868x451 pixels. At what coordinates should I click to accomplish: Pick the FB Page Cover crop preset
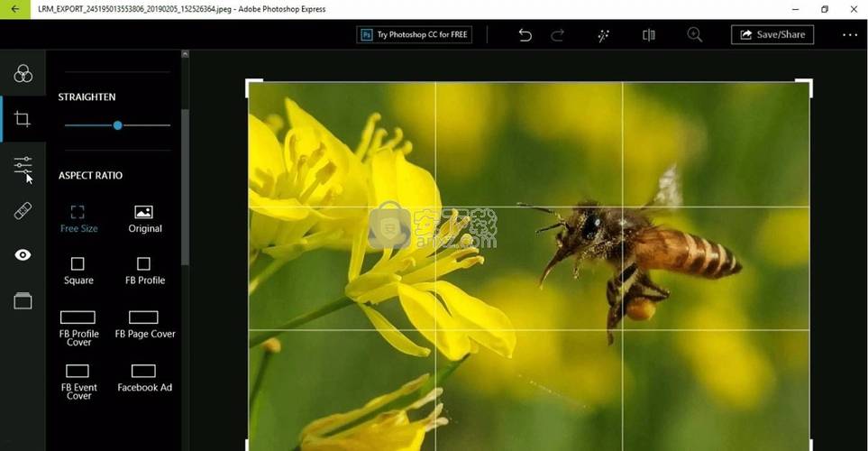(144, 324)
